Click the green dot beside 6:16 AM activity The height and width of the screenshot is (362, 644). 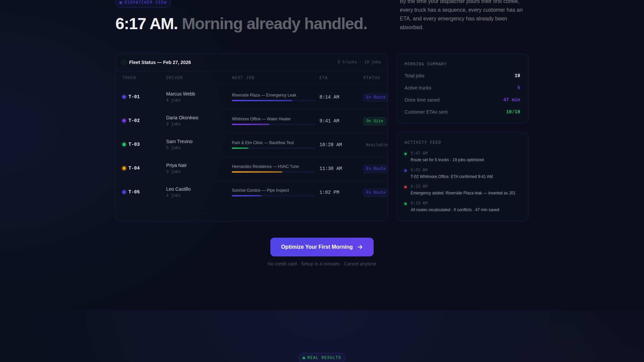click(x=406, y=204)
